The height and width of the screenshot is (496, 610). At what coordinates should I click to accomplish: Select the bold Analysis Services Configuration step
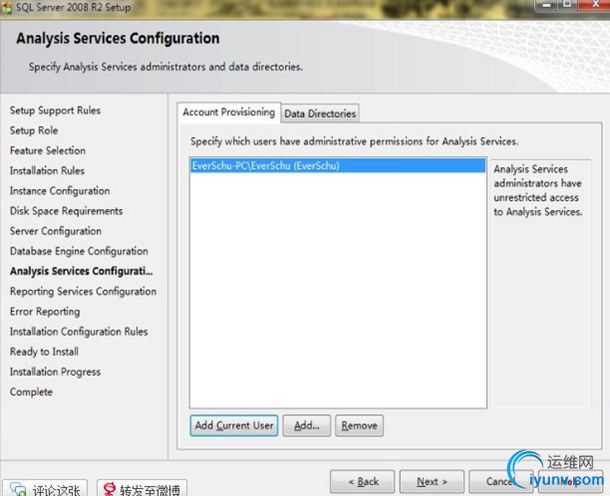pyautogui.click(x=81, y=271)
